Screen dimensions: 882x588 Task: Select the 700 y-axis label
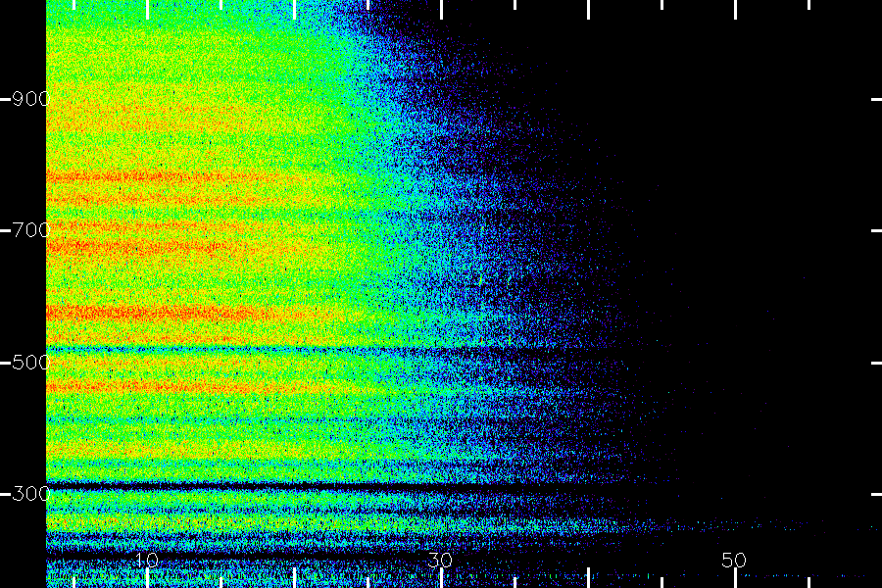[31, 230]
